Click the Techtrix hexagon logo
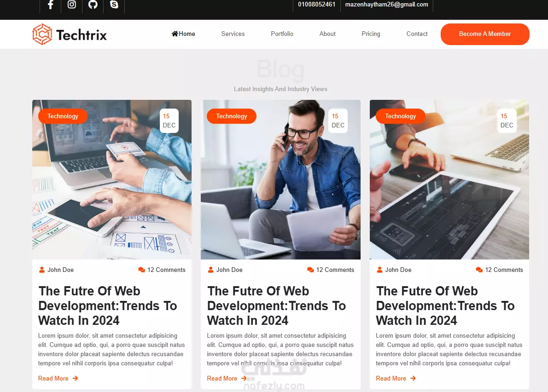 (42, 34)
